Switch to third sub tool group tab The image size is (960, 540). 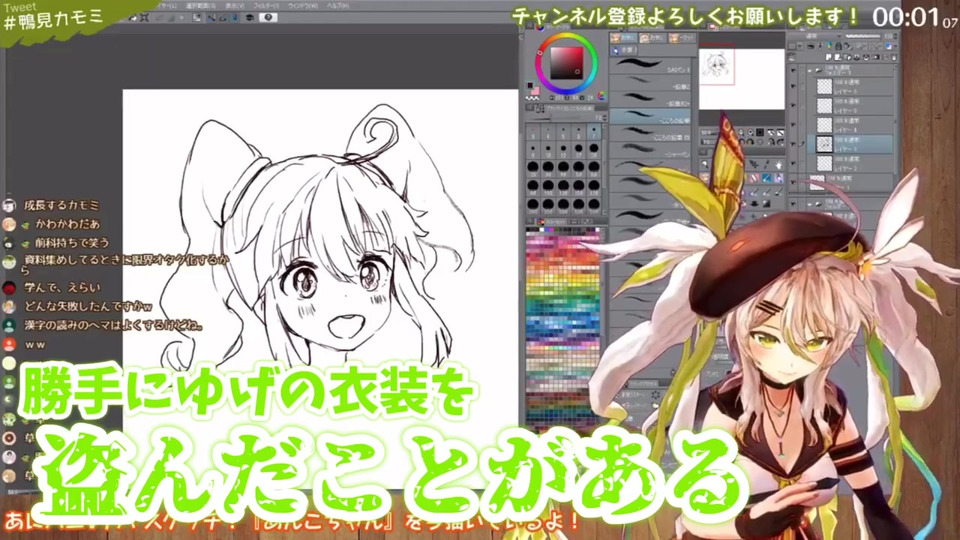(x=682, y=38)
